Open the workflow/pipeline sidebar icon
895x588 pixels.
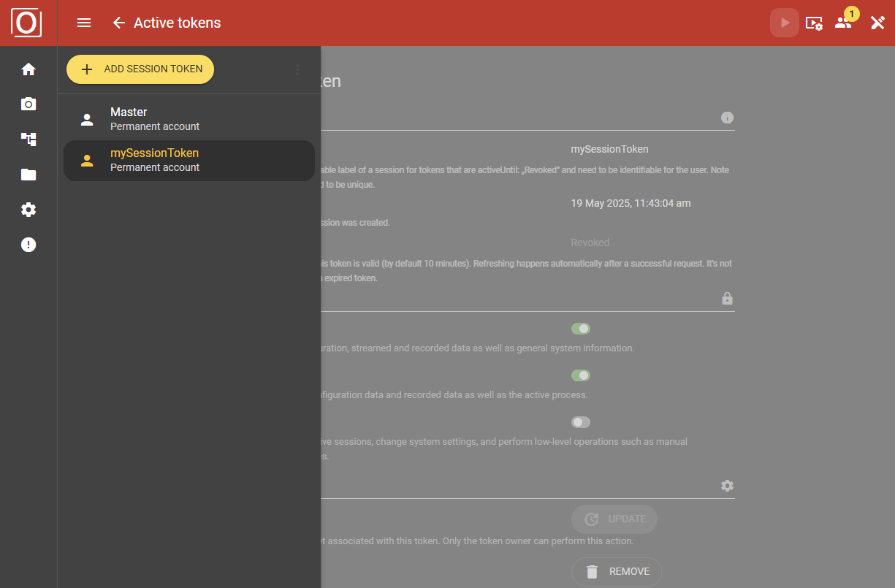28,139
